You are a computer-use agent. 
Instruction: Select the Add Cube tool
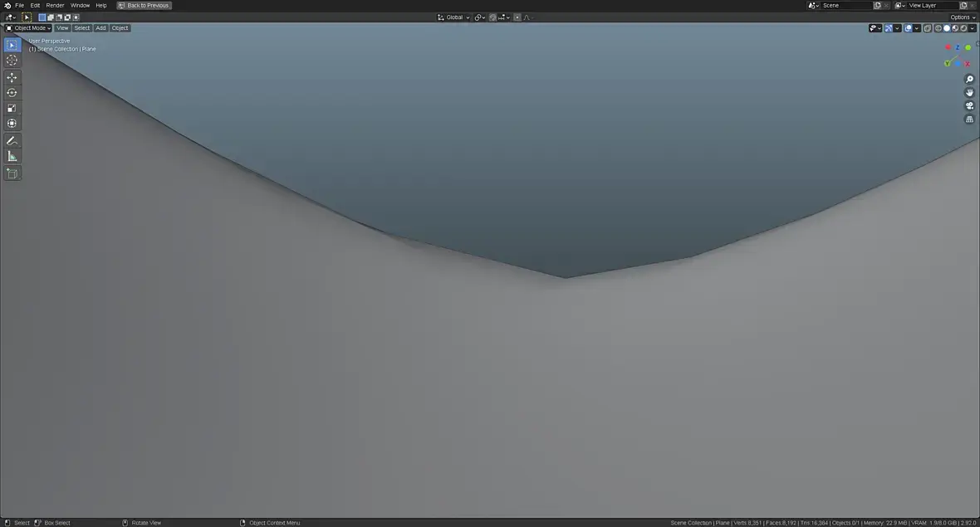click(12, 173)
